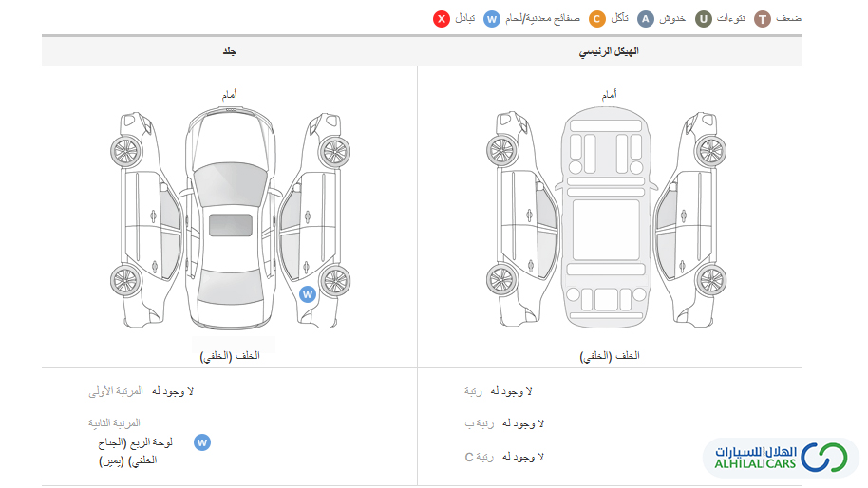Image resolution: width=868 pixels, height=488 pixels.
Task: Click the chassis top-view frame diagram
Action: tap(606, 216)
